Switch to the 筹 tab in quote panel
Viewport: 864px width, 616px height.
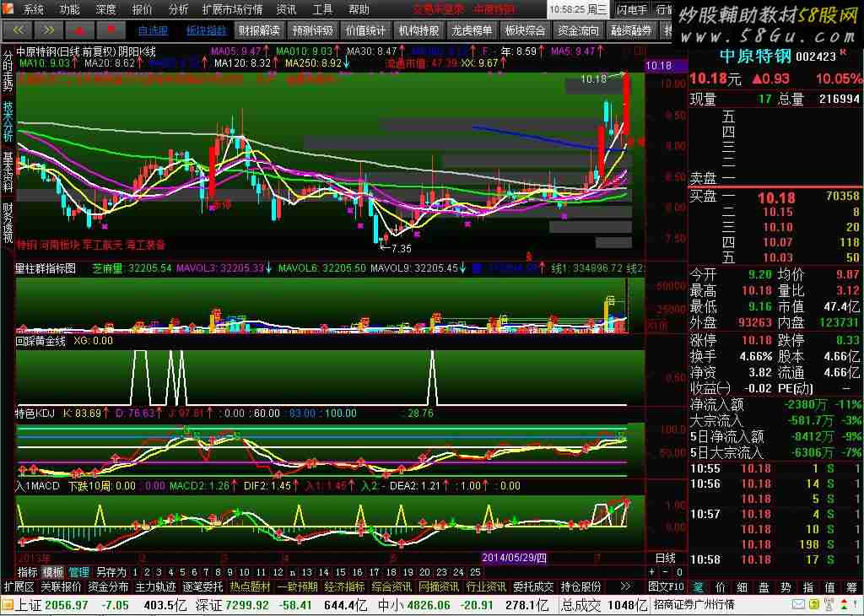[x=852, y=586]
